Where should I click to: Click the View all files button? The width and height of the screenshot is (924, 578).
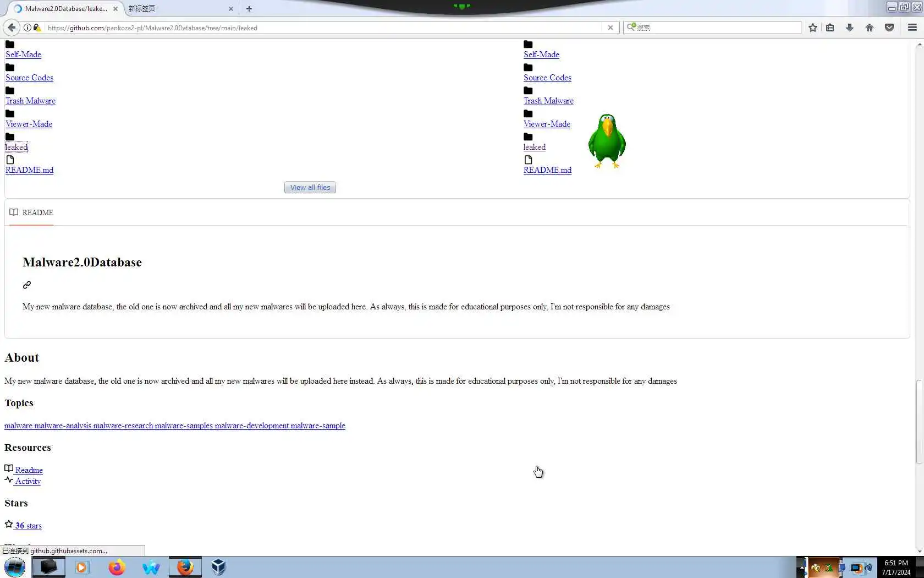[x=310, y=188]
